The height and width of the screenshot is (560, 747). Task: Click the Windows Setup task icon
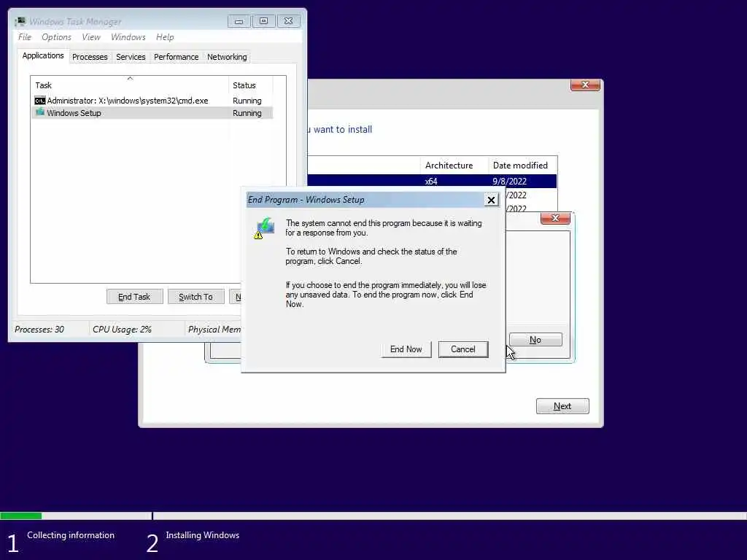[x=40, y=112]
